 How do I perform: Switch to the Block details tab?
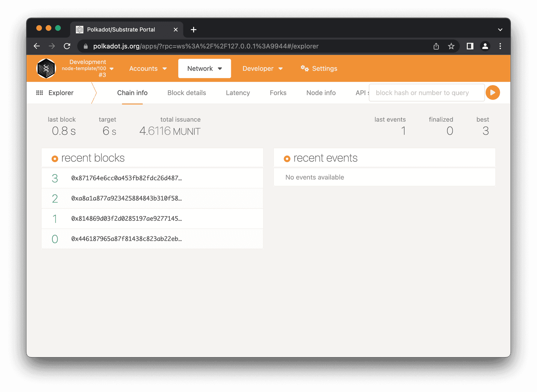(187, 93)
